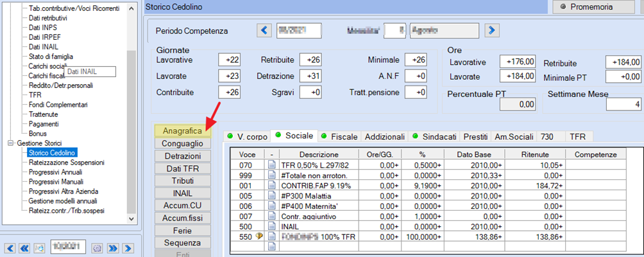Click the tree scrollbar down arrow
Image resolution: width=644 pixels, height=257 pixels.
pyautogui.click(x=131, y=219)
